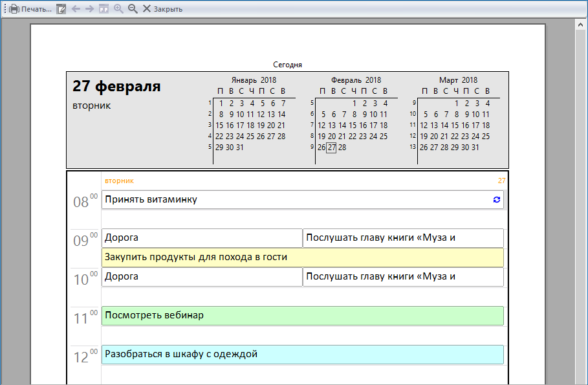Viewport: 588px width, 385px height.
Task: Select Послушать главу книги event at 09:00
Action: tap(403, 238)
